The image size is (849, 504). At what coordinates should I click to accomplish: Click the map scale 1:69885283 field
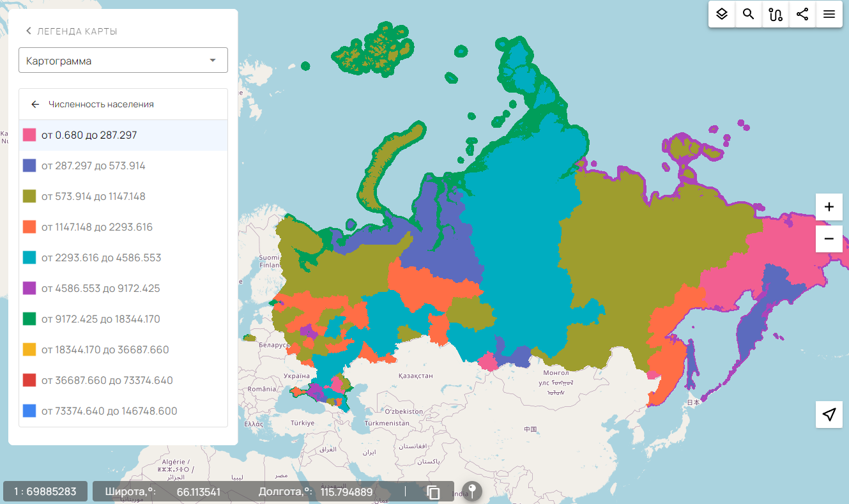45,492
